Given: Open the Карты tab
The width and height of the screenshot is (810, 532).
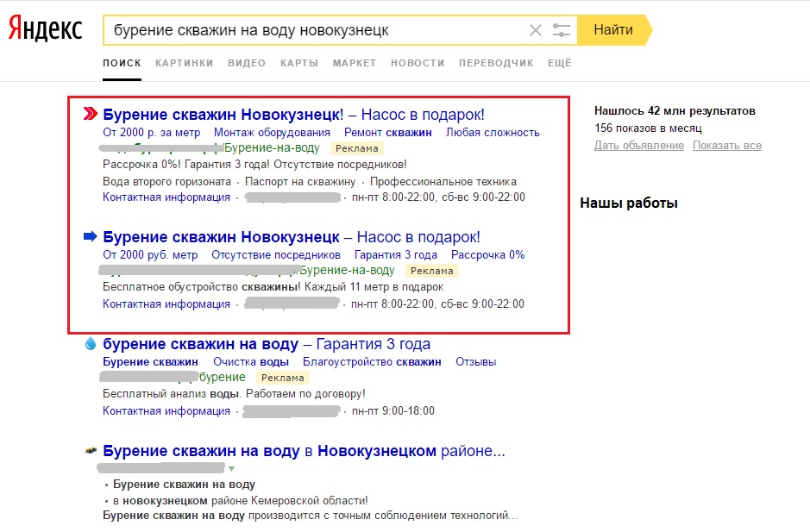Looking at the screenshot, I should pos(299,63).
